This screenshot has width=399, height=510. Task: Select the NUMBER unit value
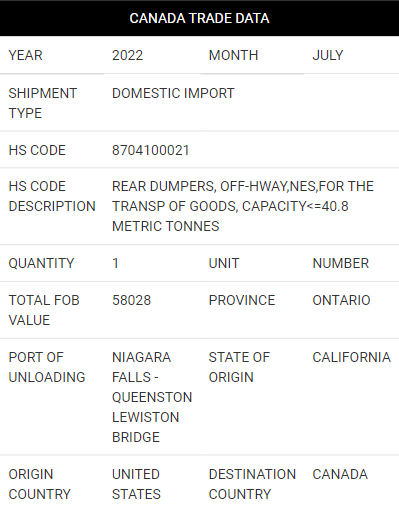coord(341,263)
